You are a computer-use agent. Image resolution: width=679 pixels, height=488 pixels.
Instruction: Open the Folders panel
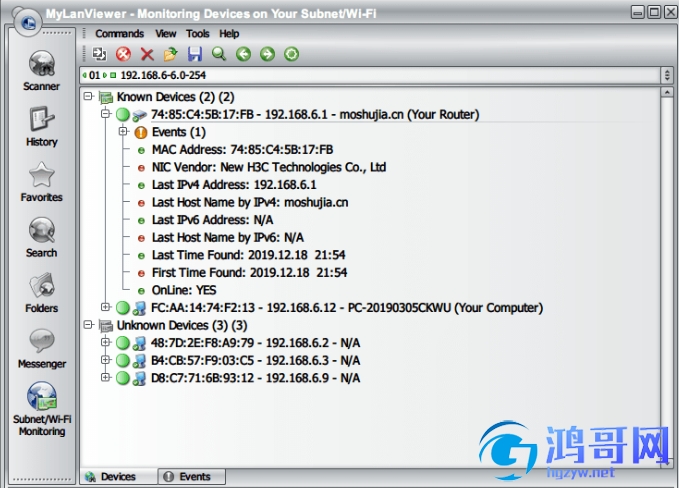point(41,293)
